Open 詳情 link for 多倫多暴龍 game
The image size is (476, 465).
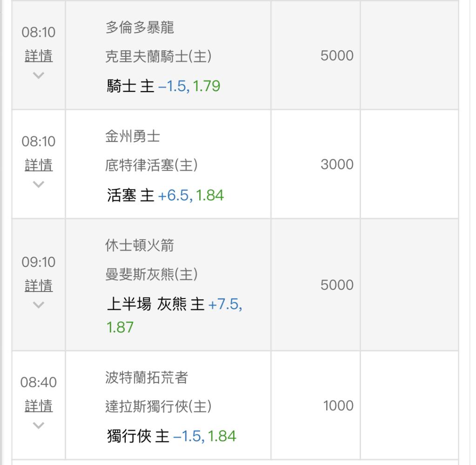pyautogui.click(x=39, y=56)
